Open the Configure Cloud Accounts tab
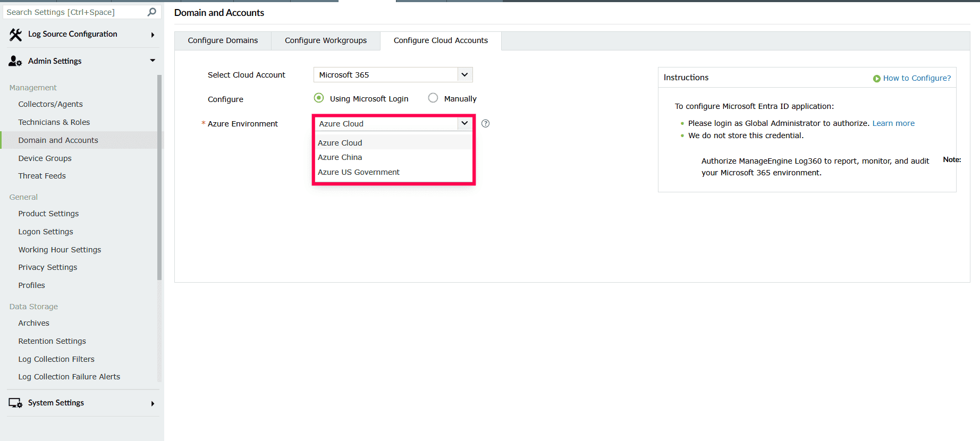 click(x=441, y=40)
